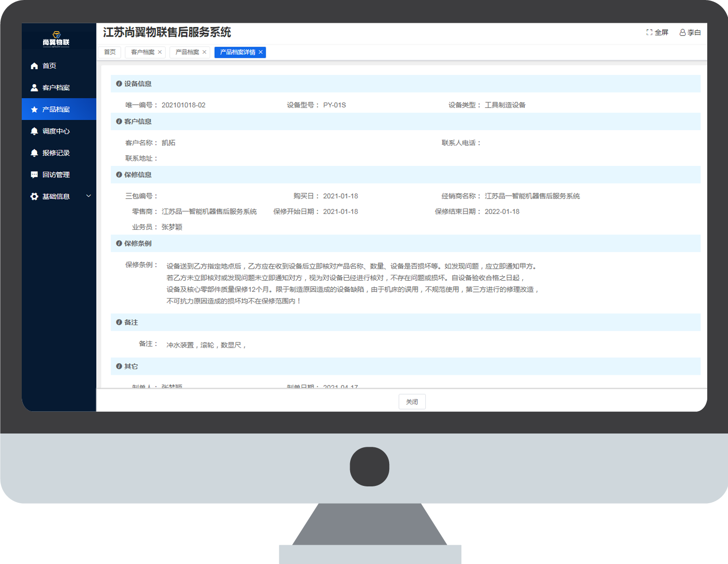
Task: Open the 李白 user menu
Action: click(x=690, y=32)
